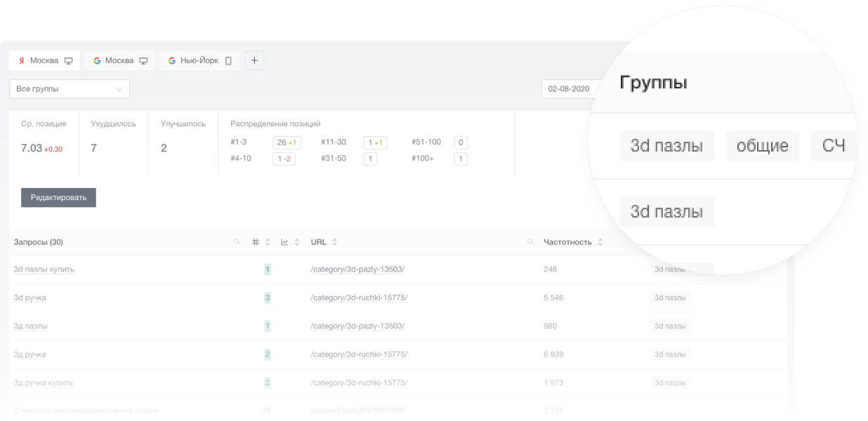Open the Все группы dropdown
868x421 pixels.
tap(69, 89)
